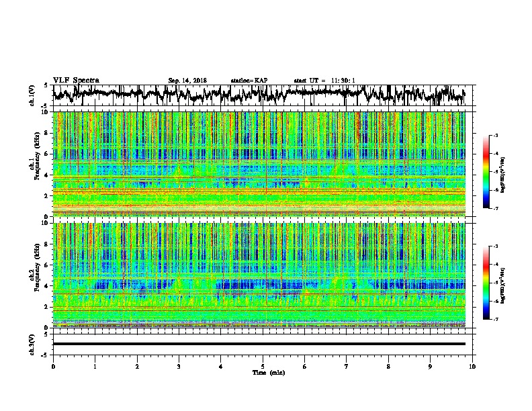
Task: Click the time axis tick label 3
Action: (x=179, y=367)
